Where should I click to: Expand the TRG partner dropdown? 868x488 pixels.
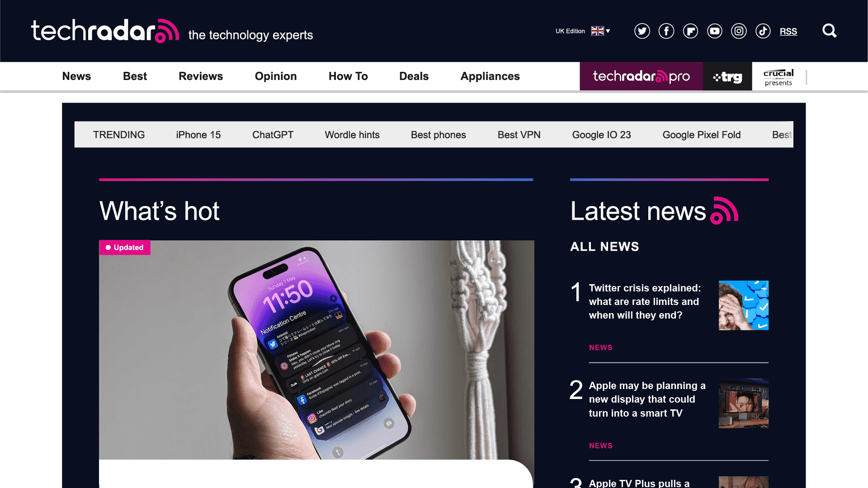pyautogui.click(x=727, y=76)
